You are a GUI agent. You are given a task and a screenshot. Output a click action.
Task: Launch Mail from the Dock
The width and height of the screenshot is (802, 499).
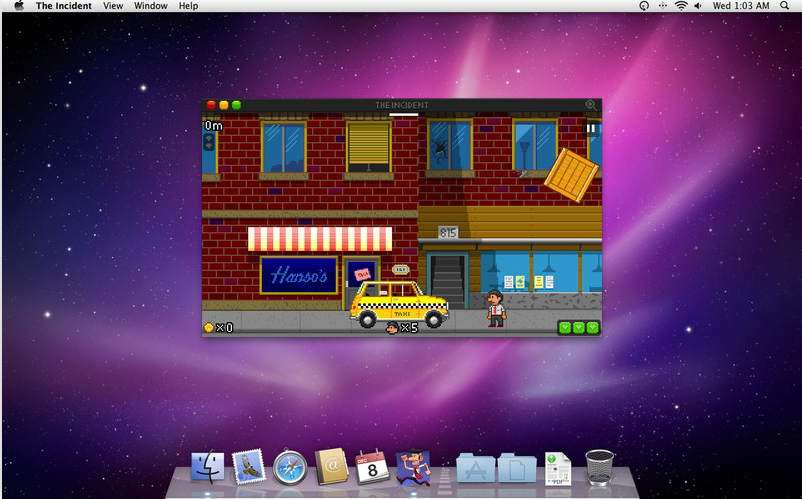[x=249, y=466]
